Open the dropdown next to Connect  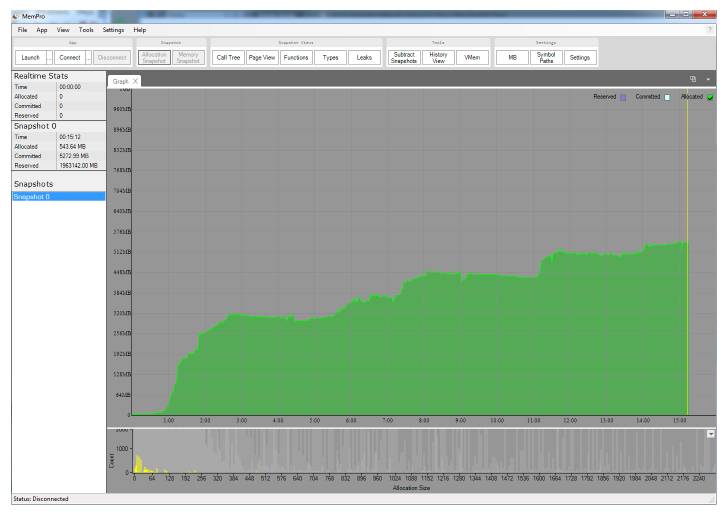tap(89, 58)
